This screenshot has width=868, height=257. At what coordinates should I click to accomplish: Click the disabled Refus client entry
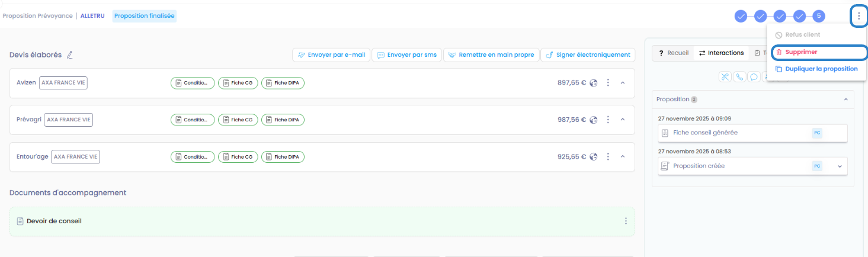point(798,35)
